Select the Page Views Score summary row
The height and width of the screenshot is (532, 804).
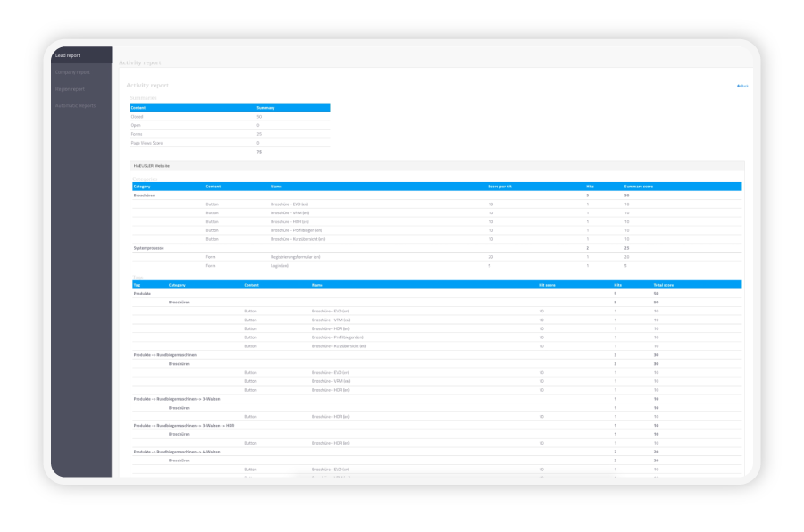pyautogui.click(x=147, y=143)
